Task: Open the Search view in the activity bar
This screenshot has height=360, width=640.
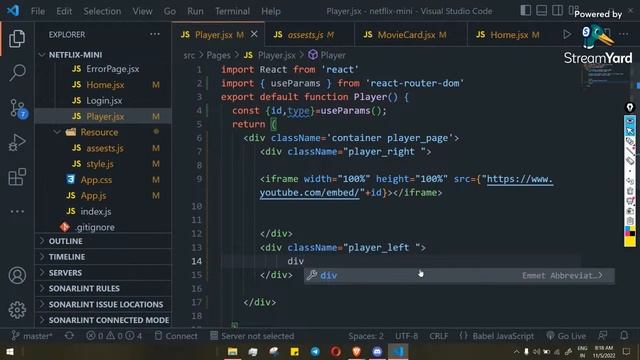Action: tap(17, 73)
